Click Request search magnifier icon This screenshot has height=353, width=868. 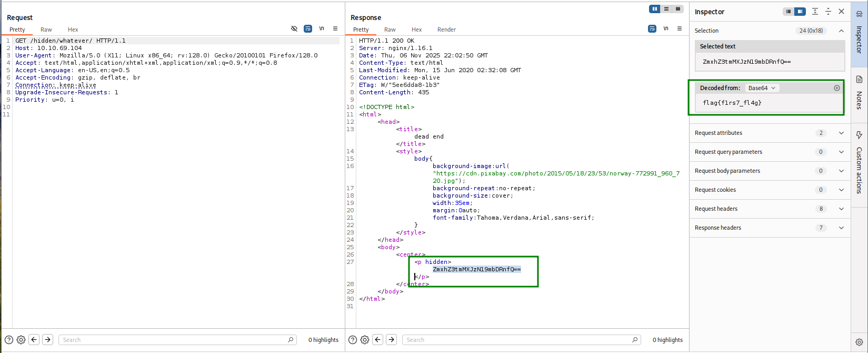[291, 340]
